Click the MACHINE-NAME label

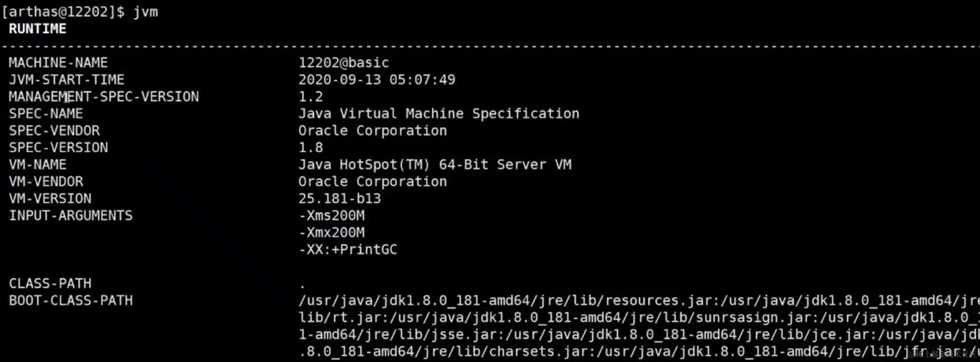pos(58,63)
